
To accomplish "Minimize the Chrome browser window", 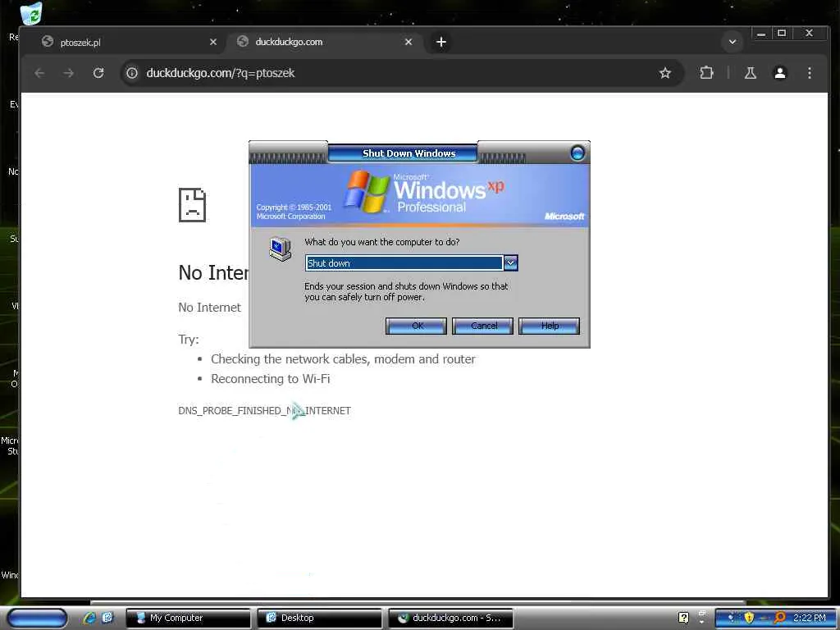I will 760,34.
